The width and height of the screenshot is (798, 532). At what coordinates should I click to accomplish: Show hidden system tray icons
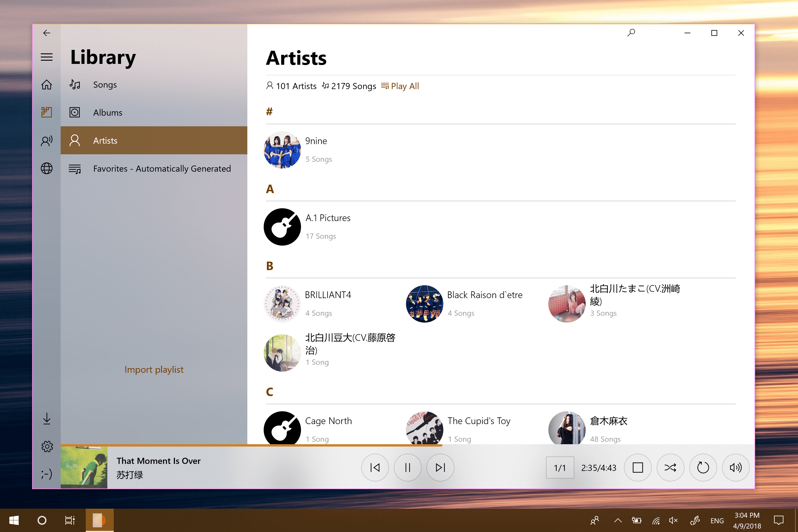pos(618,520)
